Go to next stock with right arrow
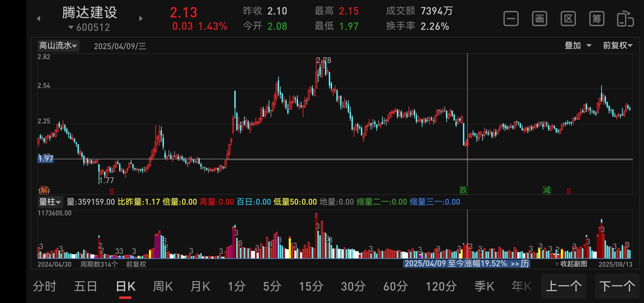 point(141,19)
